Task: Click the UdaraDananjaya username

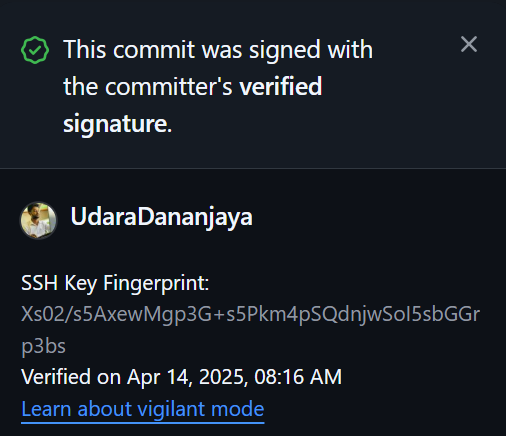Action: pos(161,217)
